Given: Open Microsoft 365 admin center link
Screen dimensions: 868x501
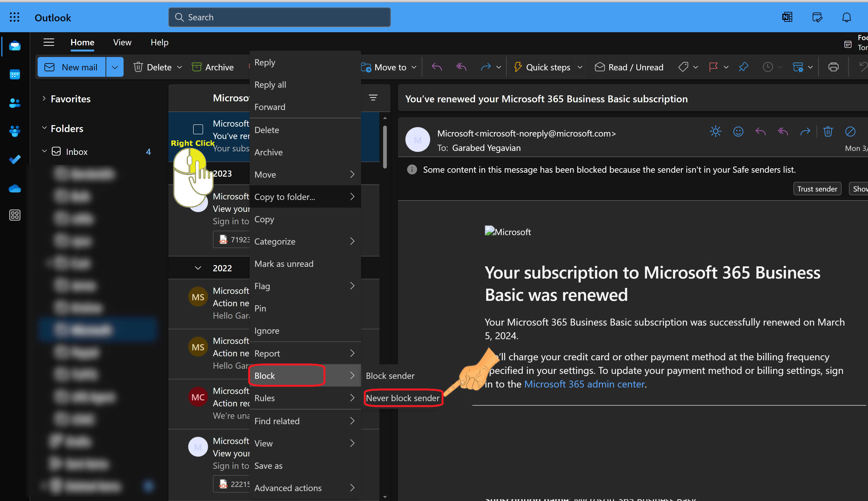Looking at the screenshot, I should click(x=584, y=384).
